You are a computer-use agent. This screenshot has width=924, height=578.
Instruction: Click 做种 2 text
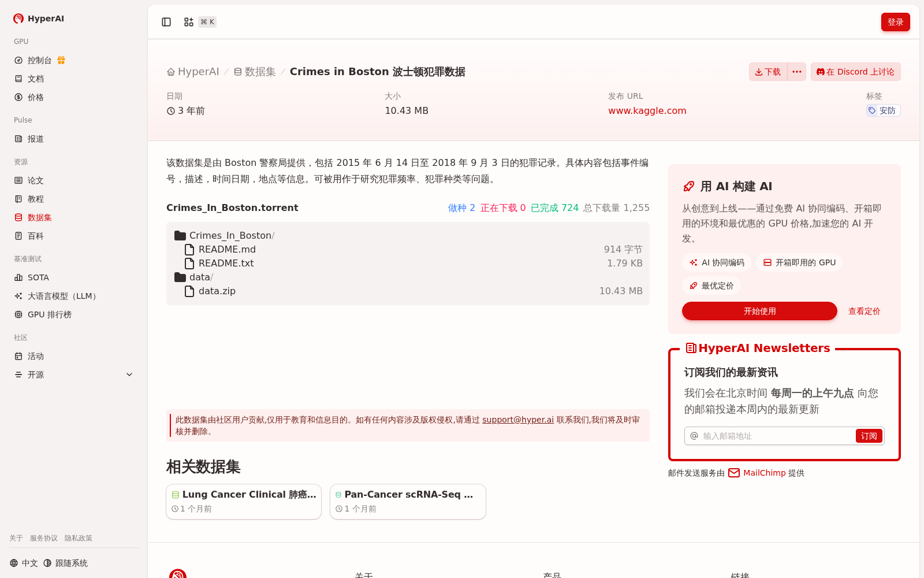click(x=461, y=208)
